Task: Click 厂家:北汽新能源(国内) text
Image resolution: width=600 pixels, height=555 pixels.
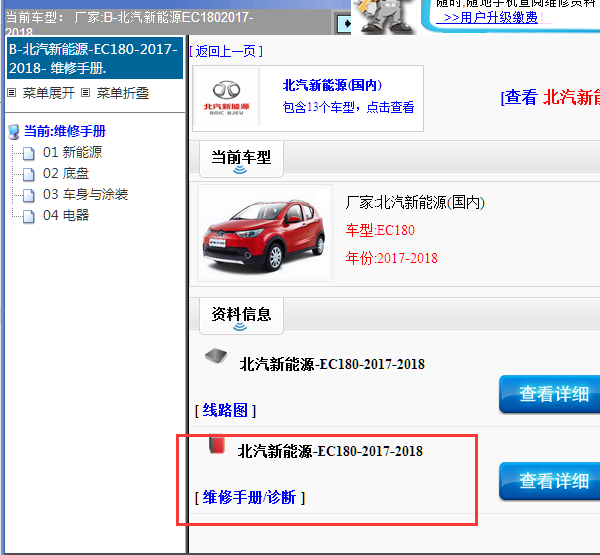Action: (x=415, y=202)
